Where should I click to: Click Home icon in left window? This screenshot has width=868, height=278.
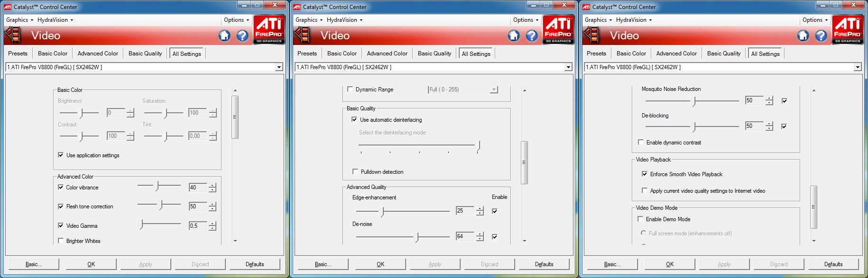tap(224, 36)
